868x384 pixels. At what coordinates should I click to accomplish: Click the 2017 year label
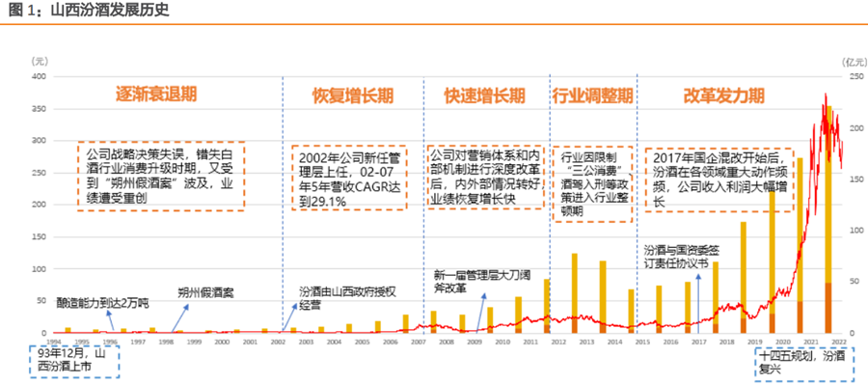[698, 343]
